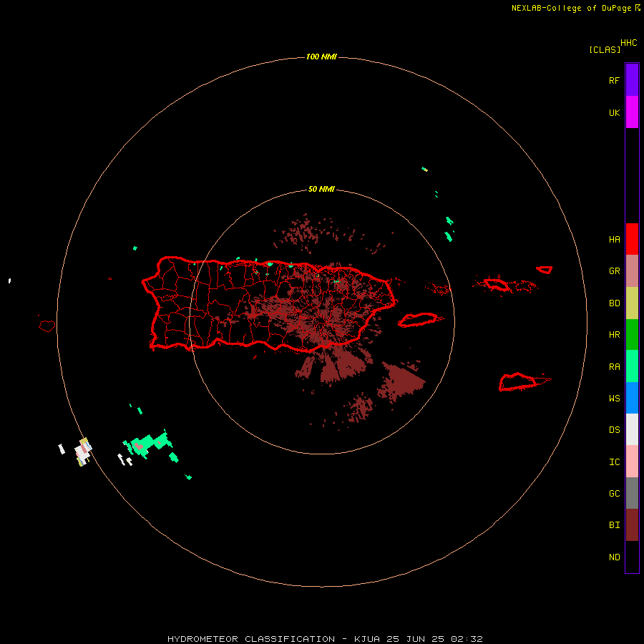Click the 100 NMI range ring label
This screenshot has width=644, height=644.
click(321, 57)
